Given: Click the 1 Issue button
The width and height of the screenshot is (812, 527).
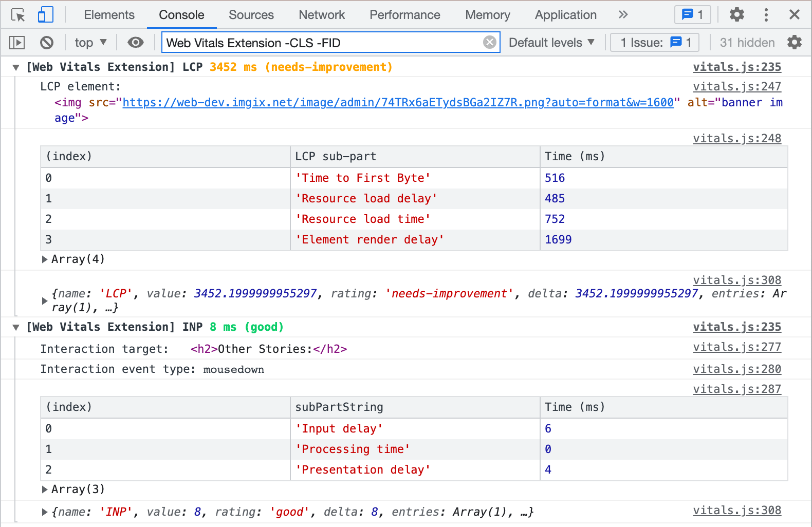Looking at the screenshot, I should click(x=655, y=43).
